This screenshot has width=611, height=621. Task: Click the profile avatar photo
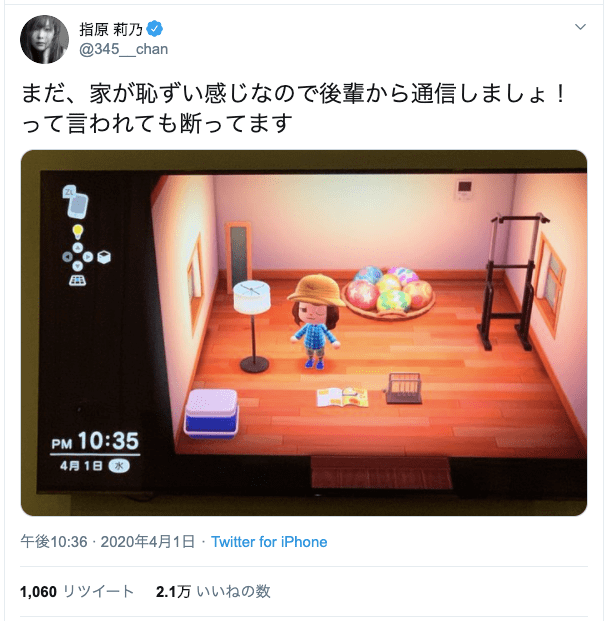click(x=44, y=39)
